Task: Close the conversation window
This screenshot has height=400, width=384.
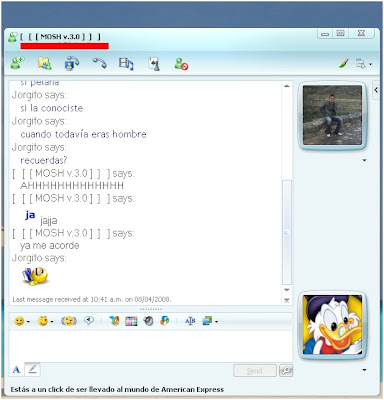Action: (361, 33)
